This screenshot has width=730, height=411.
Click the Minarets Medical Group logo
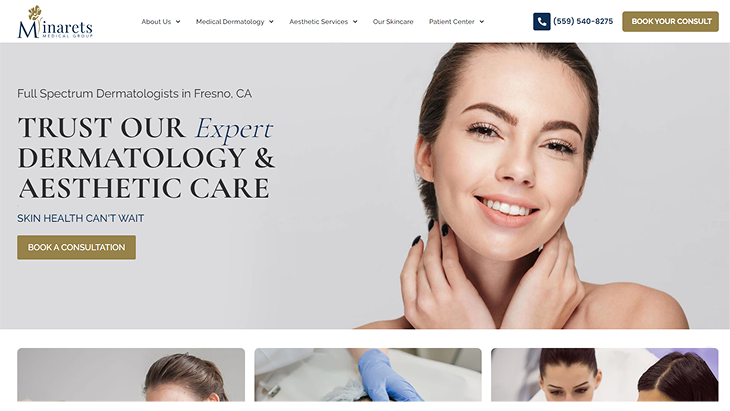pyautogui.click(x=55, y=22)
